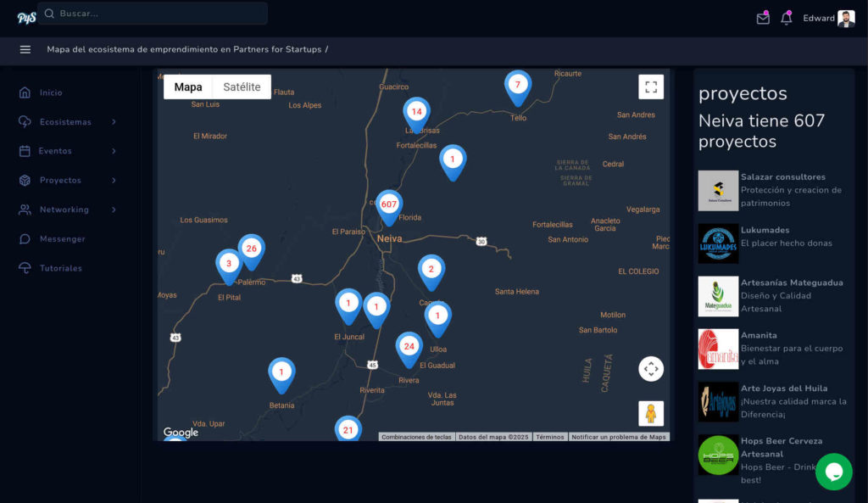Click the 607 marker near Neiva

click(388, 204)
